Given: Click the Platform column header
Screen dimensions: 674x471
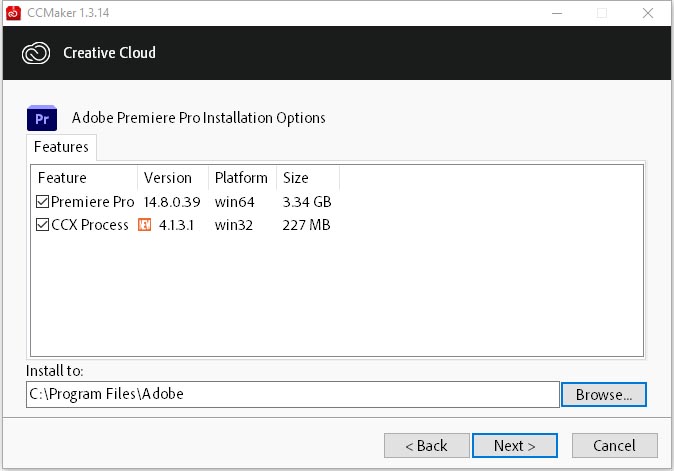Looking at the screenshot, I should (241, 178).
